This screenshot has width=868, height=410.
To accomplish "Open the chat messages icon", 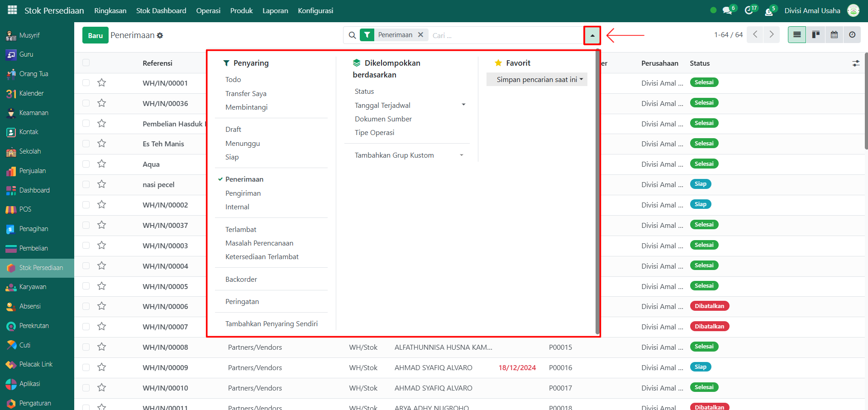I will point(727,10).
